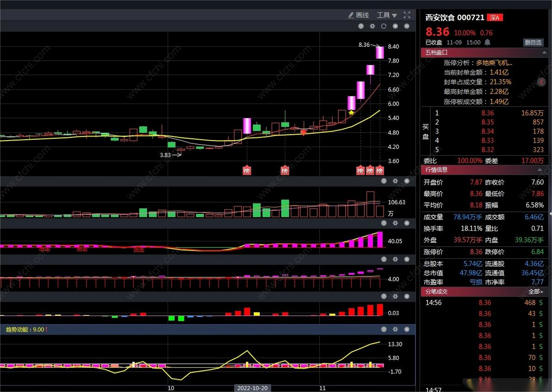Open settings for the volume indicator

395,181
